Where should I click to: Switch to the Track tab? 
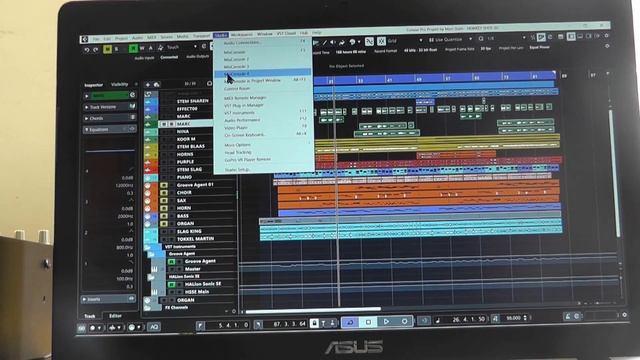pos(89,316)
